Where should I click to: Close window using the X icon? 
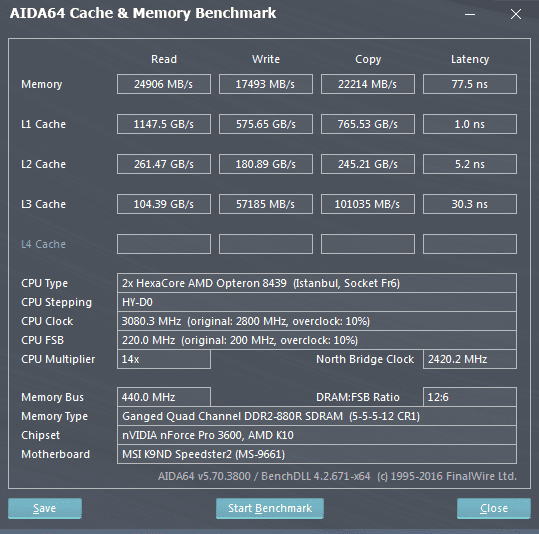pos(516,14)
